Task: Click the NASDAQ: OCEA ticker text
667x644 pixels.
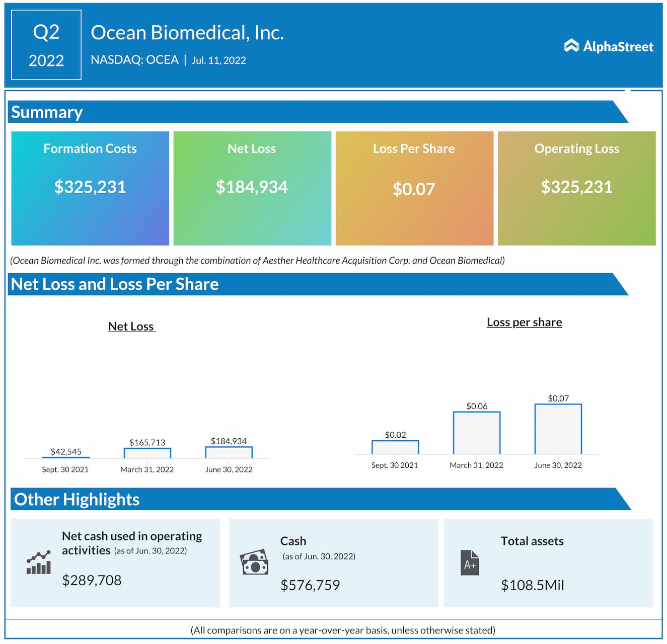Action: pos(134,60)
